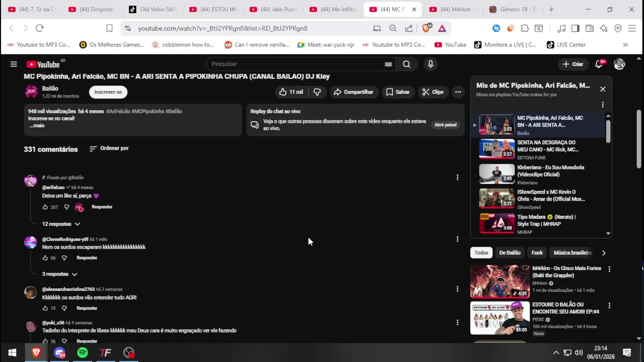
Task: Open options for ESTOURE O BALÃO video
Action: 609,306
